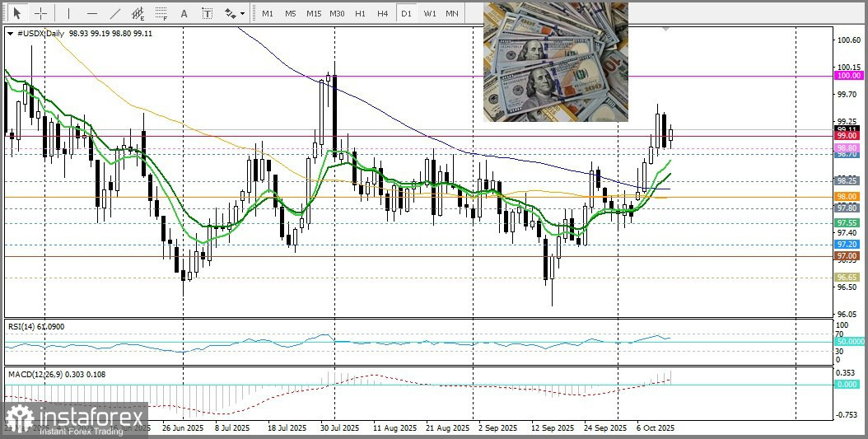Expand the #USDX chart title triangle
The height and width of the screenshot is (439, 868).
pyautogui.click(x=11, y=34)
